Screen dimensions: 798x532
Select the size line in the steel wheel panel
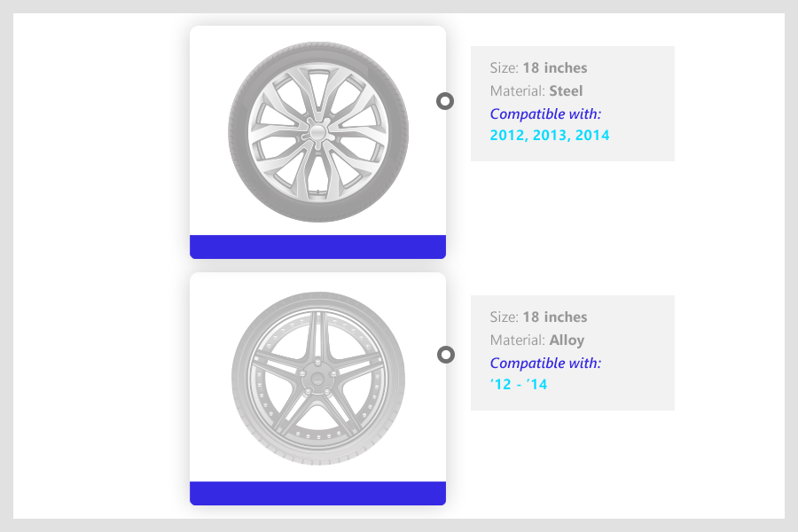click(538, 68)
